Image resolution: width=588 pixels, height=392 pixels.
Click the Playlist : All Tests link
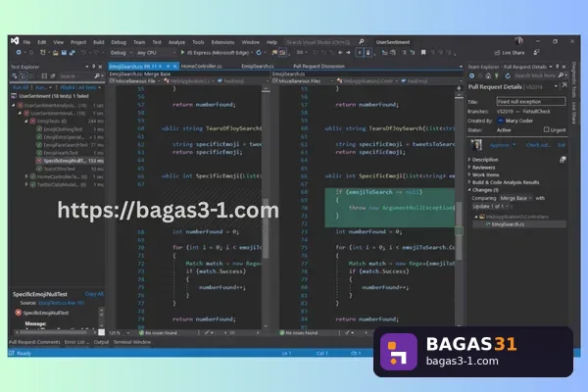click(78, 87)
